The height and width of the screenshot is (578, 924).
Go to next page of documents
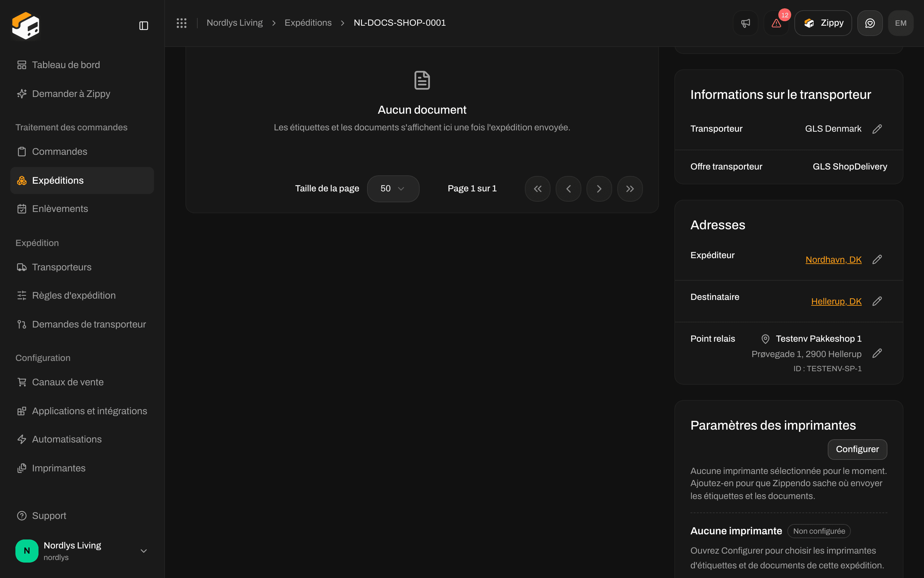599,189
